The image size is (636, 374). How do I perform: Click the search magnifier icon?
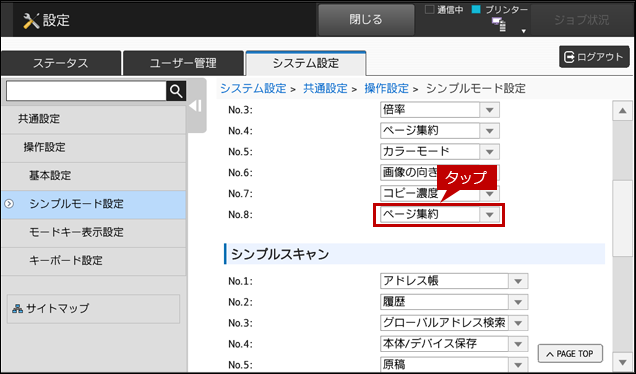click(x=176, y=91)
